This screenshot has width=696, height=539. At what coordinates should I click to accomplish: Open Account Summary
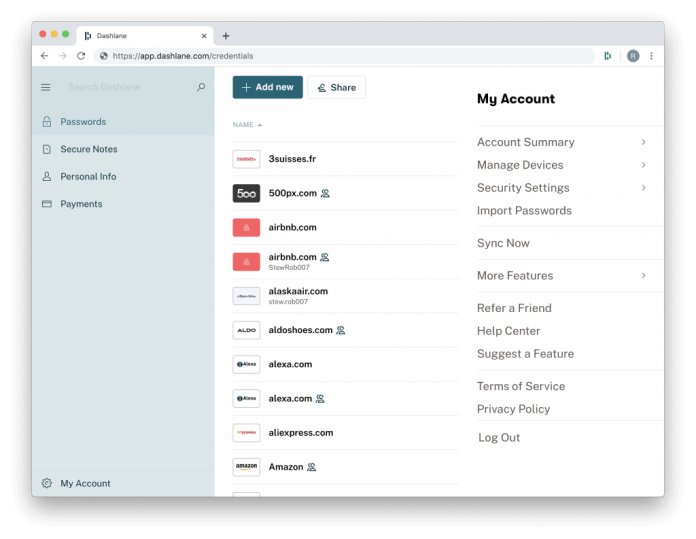526,142
